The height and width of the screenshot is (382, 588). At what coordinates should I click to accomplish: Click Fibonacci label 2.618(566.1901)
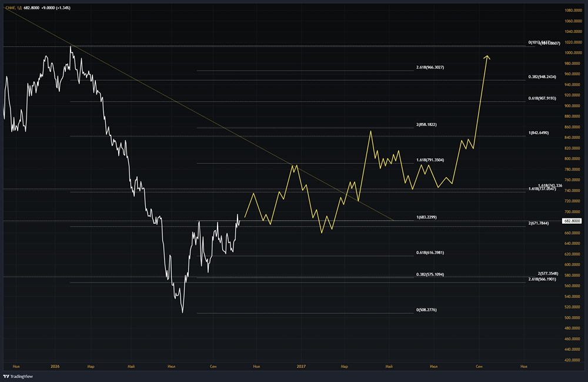tap(542, 279)
